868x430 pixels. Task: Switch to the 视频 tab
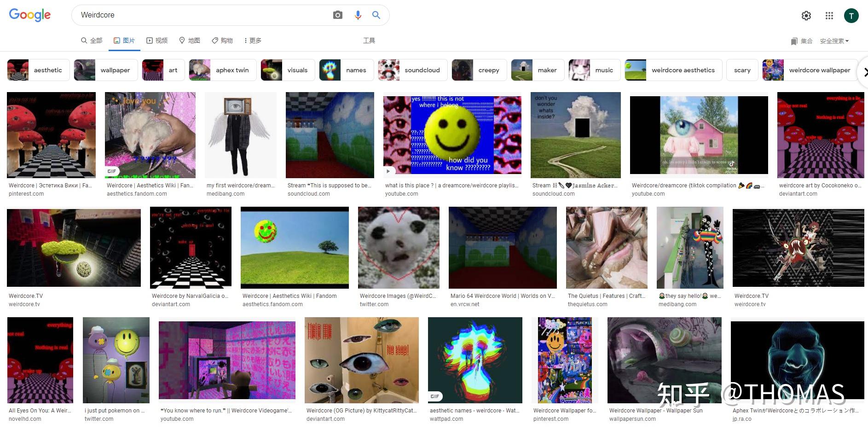point(157,41)
